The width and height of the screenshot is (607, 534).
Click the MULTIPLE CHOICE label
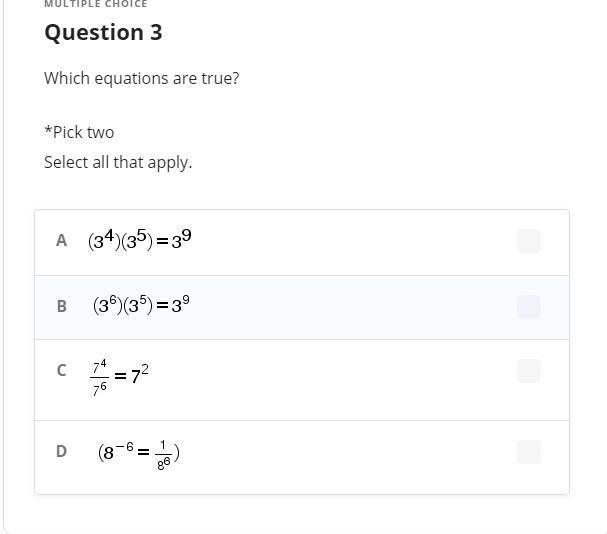pos(95,4)
